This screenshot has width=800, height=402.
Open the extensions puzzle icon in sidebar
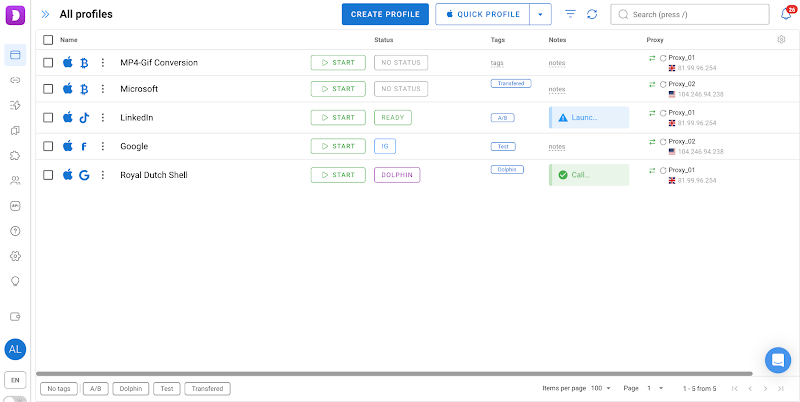15,156
